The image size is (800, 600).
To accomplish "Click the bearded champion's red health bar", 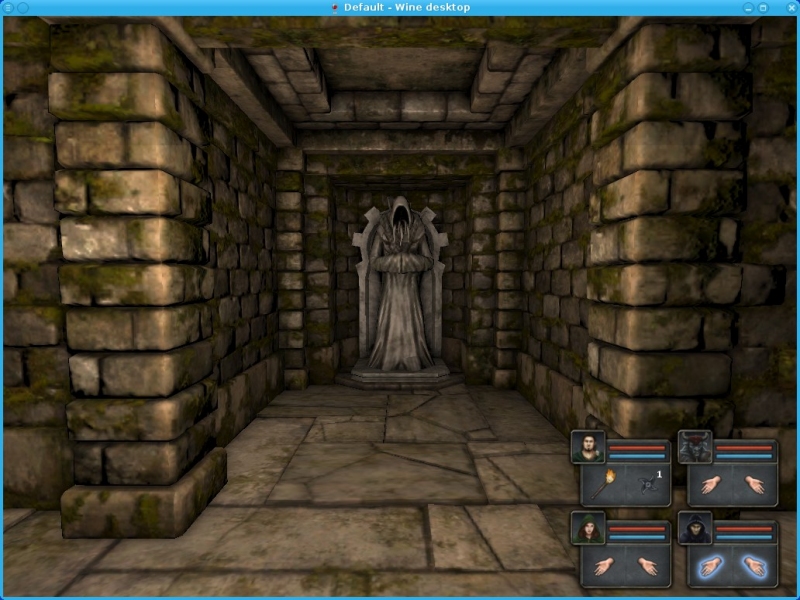I will point(637,446).
